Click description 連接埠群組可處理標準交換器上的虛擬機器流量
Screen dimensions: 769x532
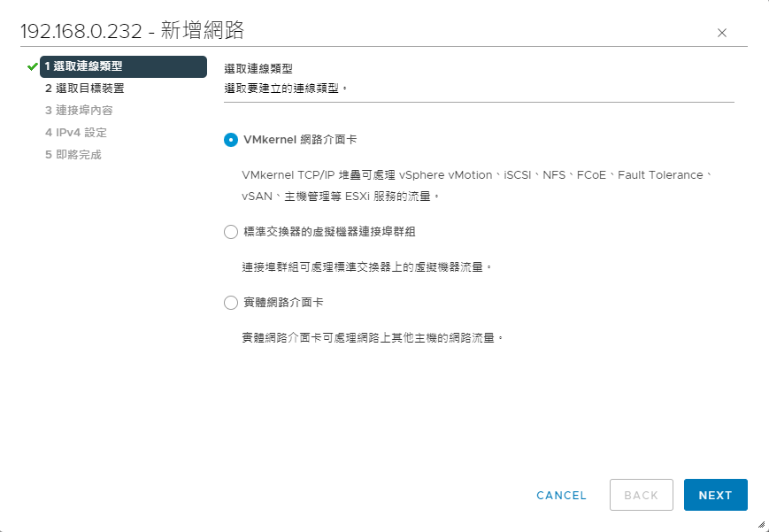(367, 267)
